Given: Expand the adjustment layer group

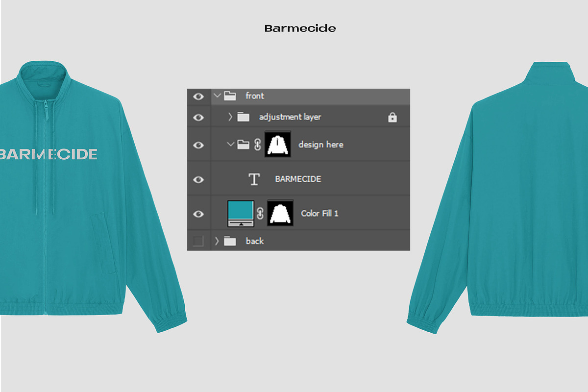Looking at the screenshot, I should click(230, 117).
